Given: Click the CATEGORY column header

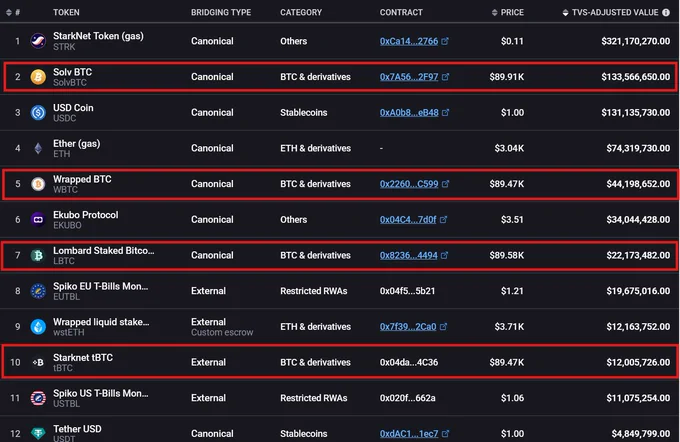Looking at the screenshot, I should [x=301, y=12].
